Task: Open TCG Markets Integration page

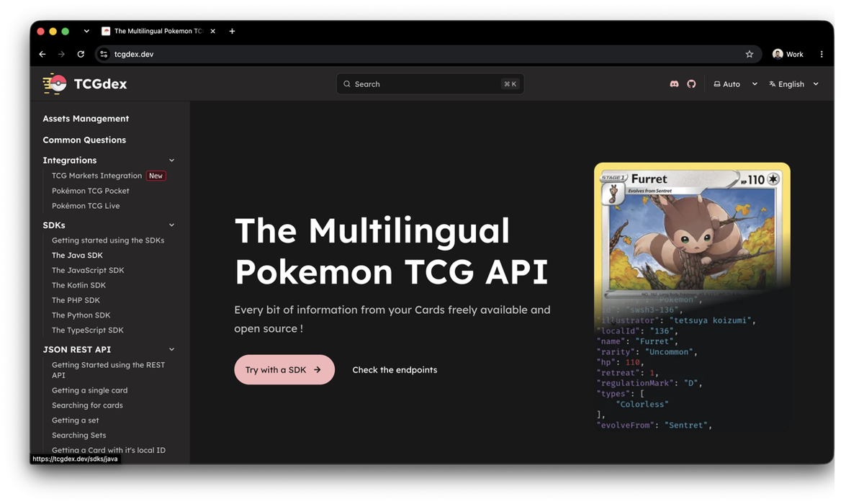Action: (96, 176)
